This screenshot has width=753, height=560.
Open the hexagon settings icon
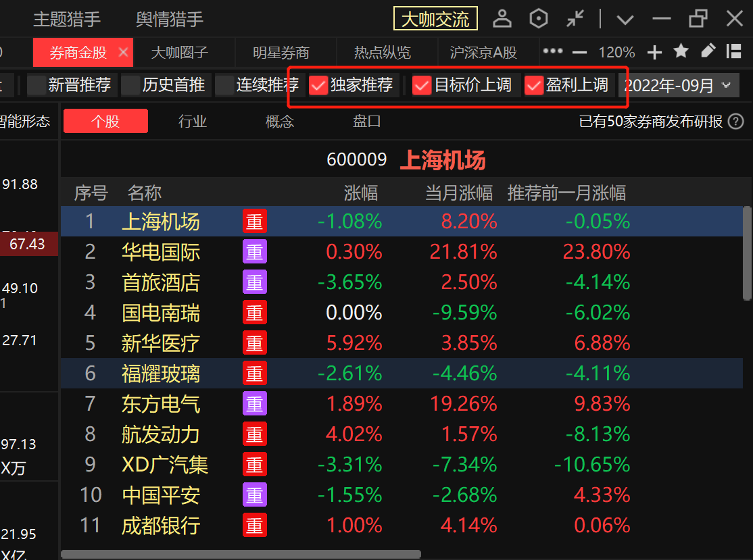pyautogui.click(x=538, y=19)
